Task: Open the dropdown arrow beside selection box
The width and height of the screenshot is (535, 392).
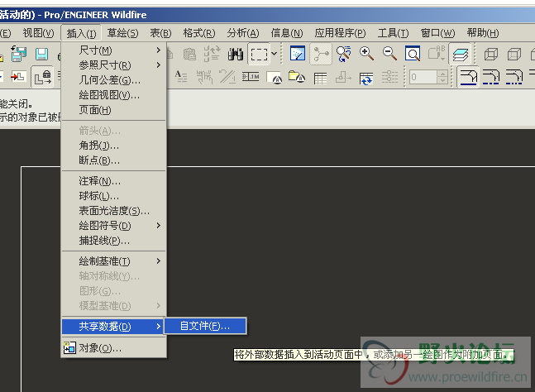Action: click(x=274, y=54)
